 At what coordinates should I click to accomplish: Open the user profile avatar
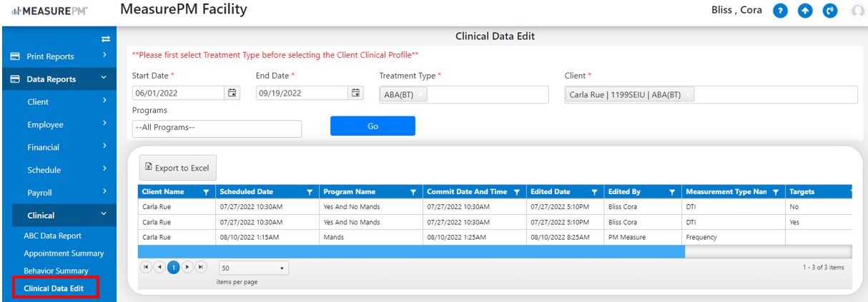coord(857,11)
